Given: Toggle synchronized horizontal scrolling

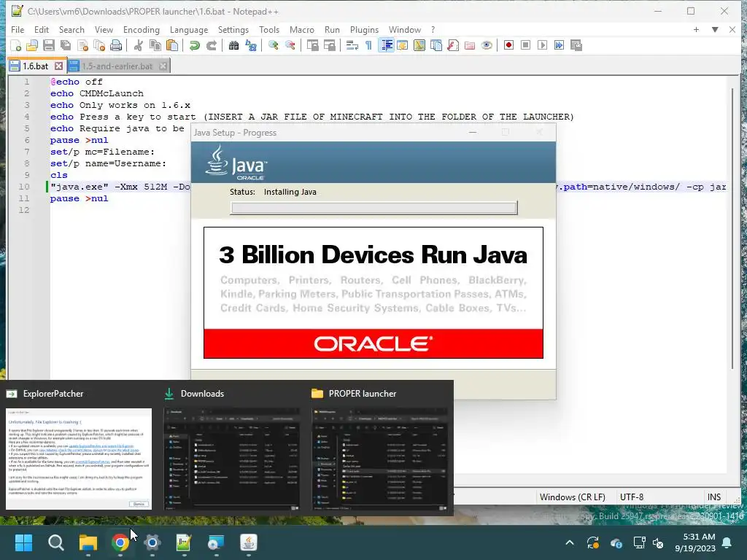Looking at the screenshot, I should point(329,46).
